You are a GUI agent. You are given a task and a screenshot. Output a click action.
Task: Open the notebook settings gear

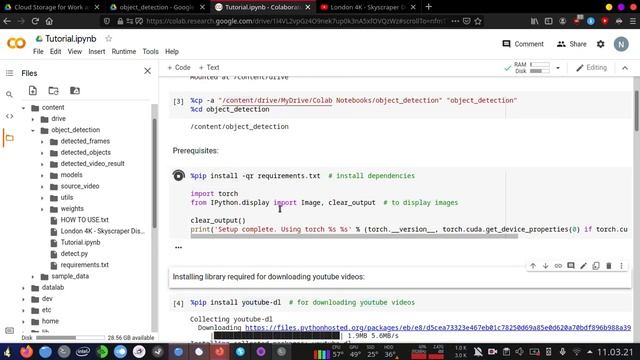tap(600, 44)
